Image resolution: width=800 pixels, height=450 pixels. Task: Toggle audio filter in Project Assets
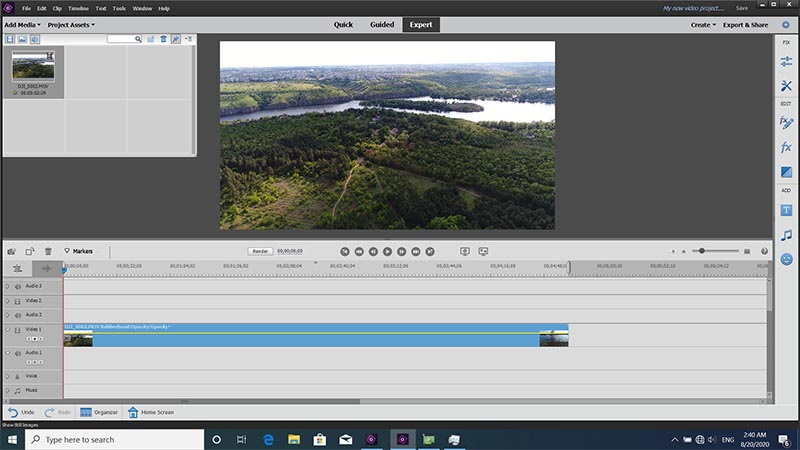point(35,39)
